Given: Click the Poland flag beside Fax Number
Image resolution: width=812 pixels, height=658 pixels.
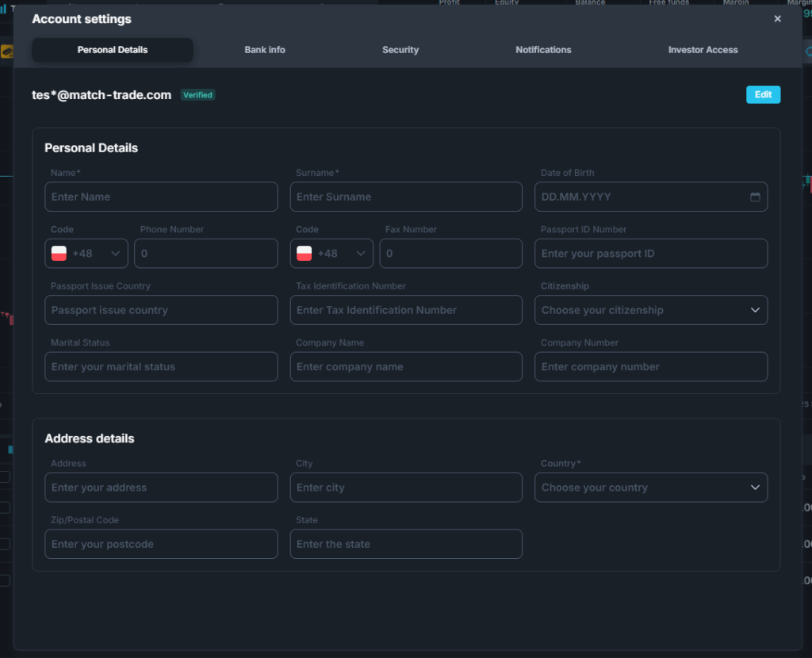Looking at the screenshot, I should pyautogui.click(x=304, y=254).
